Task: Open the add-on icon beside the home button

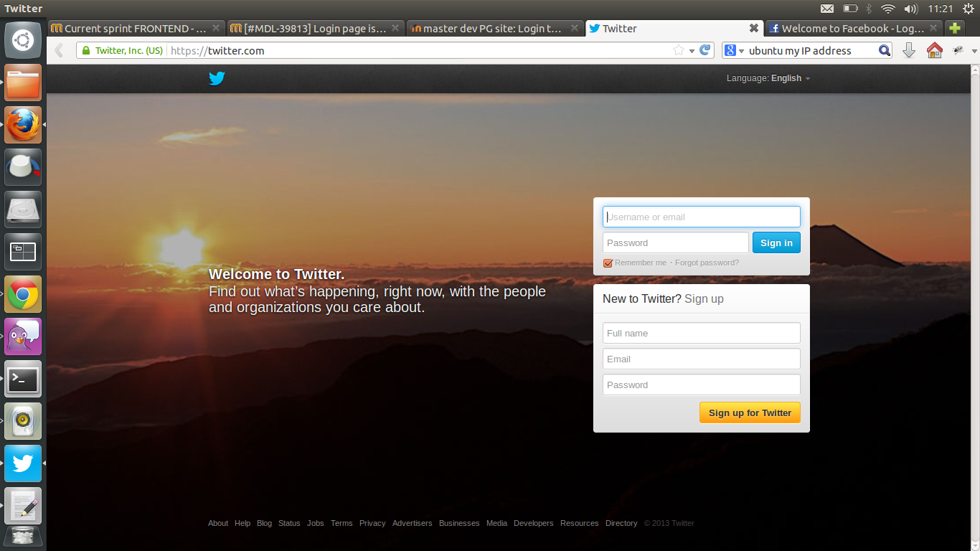Action: [x=958, y=50]
